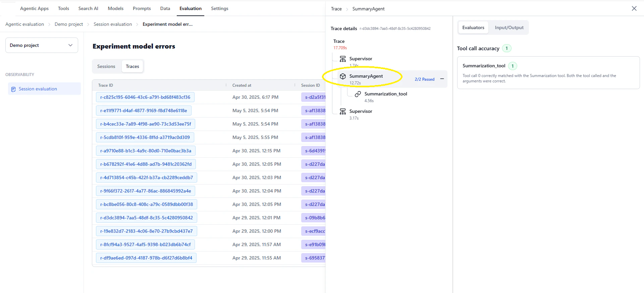Click the Trace breadcrumb in panel
The height and width of the screenshot is (293, 644).
[336, 9]
